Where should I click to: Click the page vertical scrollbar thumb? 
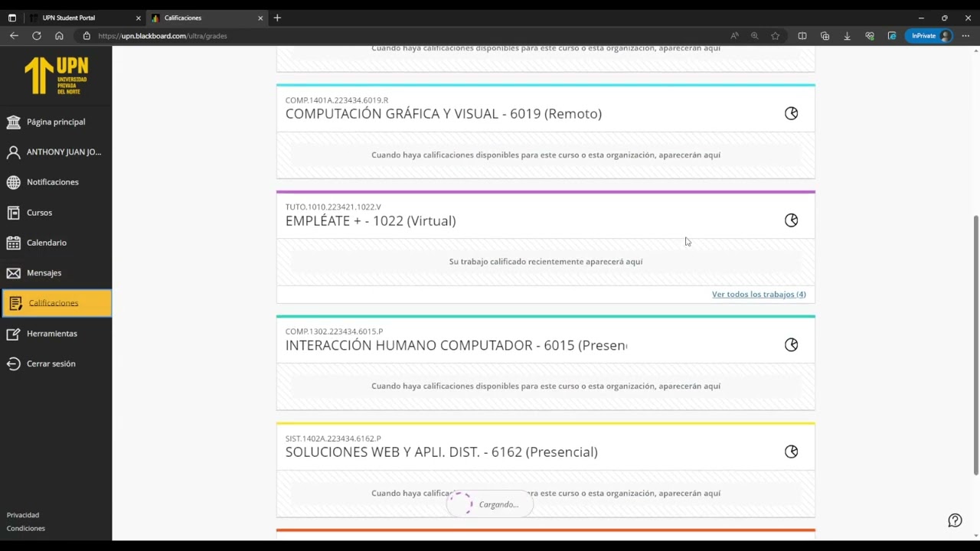tap(976, 344)
